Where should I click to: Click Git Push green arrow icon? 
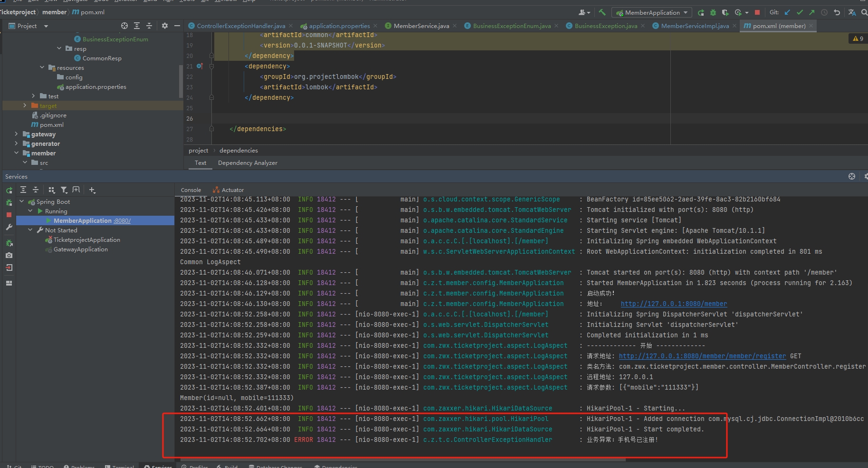pos(812,13)
